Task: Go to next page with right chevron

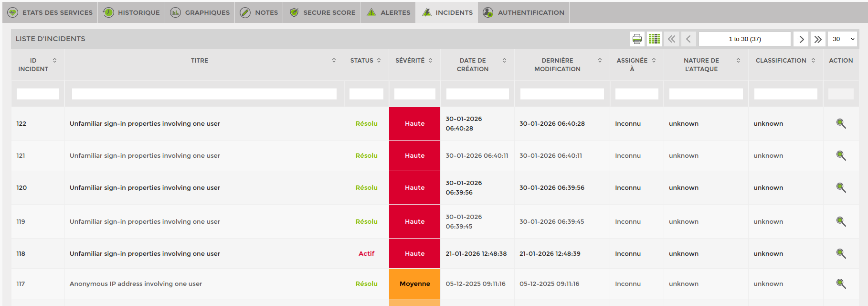Action: (x=801, y=39)
